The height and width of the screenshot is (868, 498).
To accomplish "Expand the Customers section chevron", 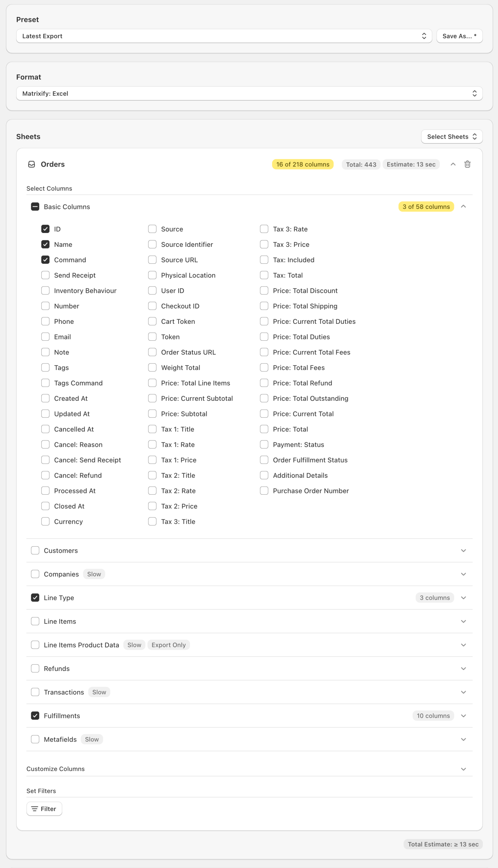I will [x=463, y=550].
